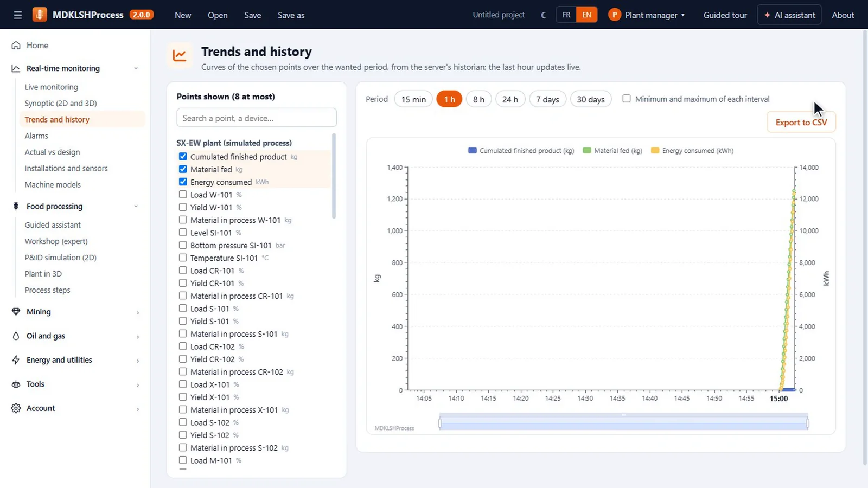Viewport: 868px width, 488px height.
Task: Switch language to FR
Action: pos(566,15)
